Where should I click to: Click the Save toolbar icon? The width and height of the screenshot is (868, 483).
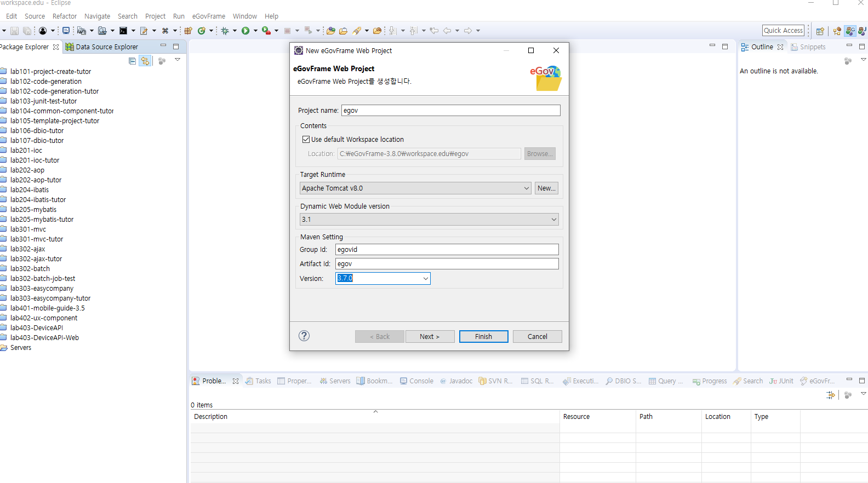(15, 31)
